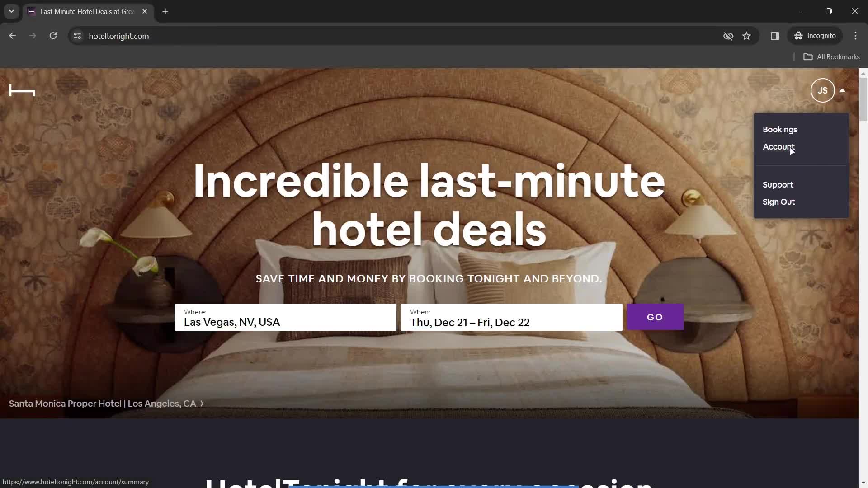Expand the user profile dropdown menu
This screenshot has height=488, width=868.
(x=822, y=90)
